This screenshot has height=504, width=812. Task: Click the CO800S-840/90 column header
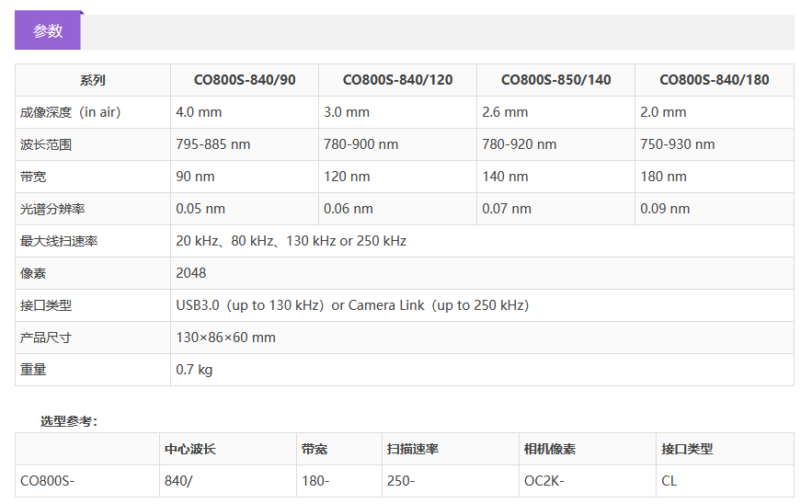pyautogui.click(x=244, y=80)
